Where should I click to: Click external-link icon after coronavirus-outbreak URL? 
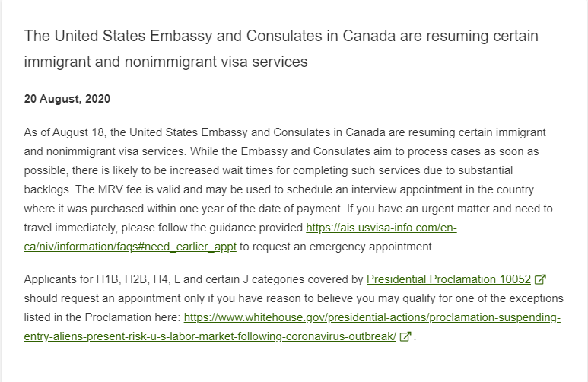pos(405,336)
